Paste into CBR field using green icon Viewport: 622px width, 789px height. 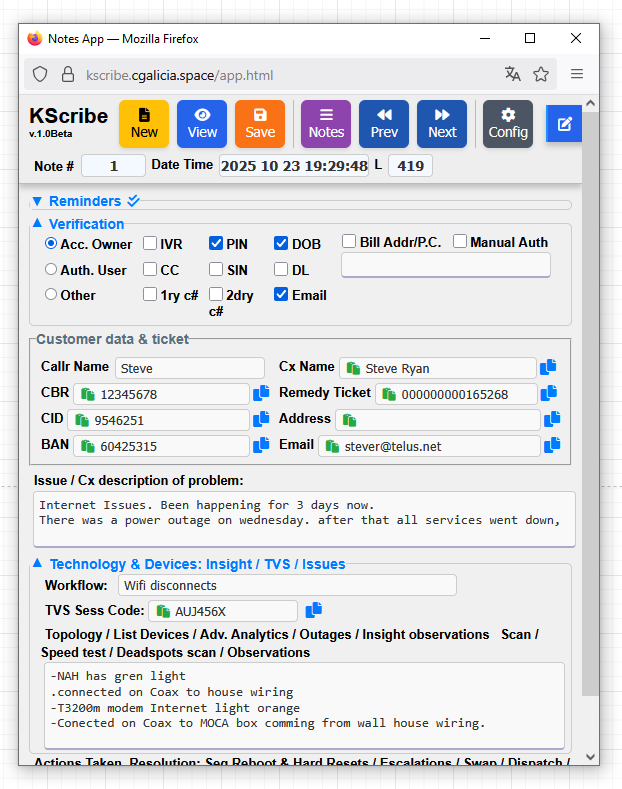88,394
